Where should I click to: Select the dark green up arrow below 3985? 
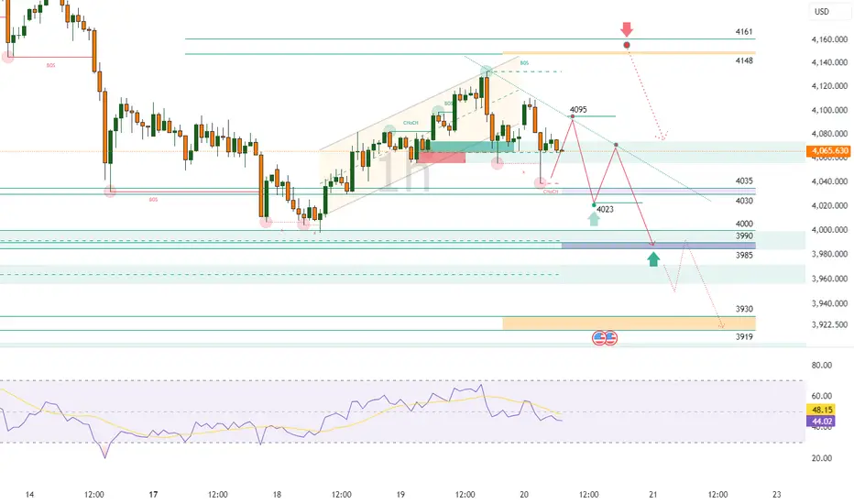coord(653,259)
